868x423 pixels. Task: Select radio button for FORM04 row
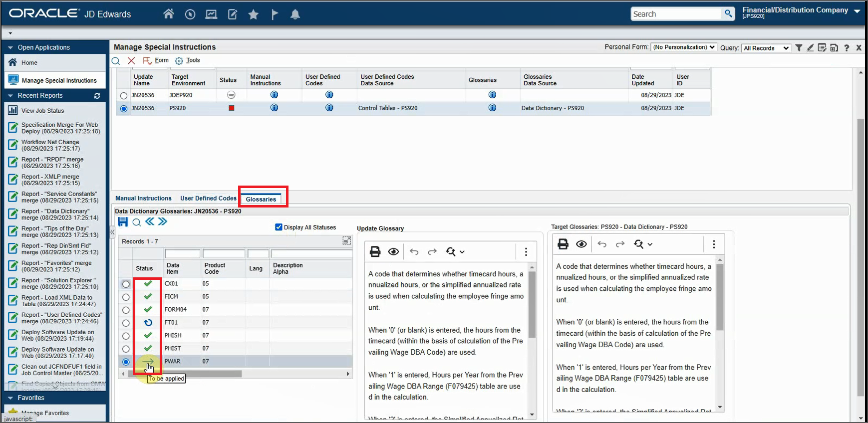tap(126, 310)
